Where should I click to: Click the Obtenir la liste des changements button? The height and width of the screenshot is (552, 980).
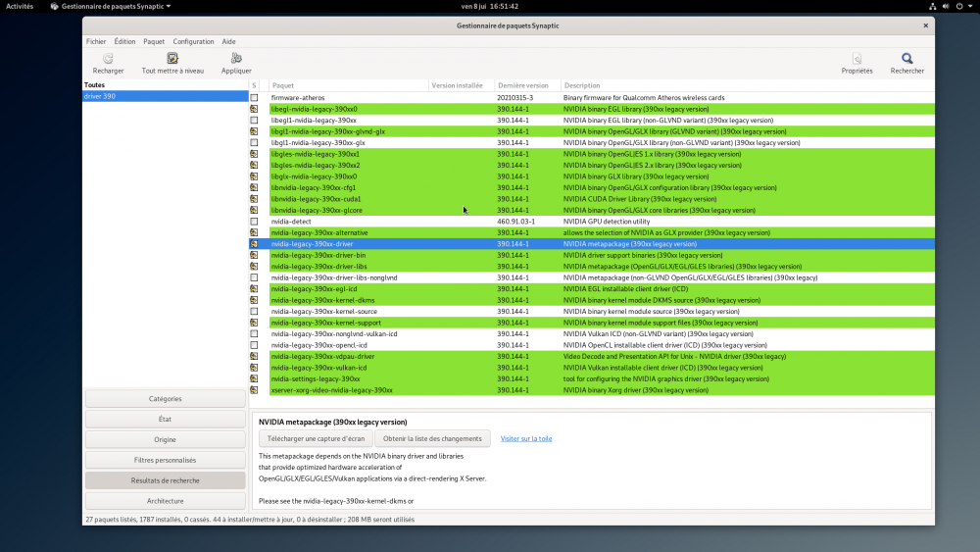click(x=432, y=439)
